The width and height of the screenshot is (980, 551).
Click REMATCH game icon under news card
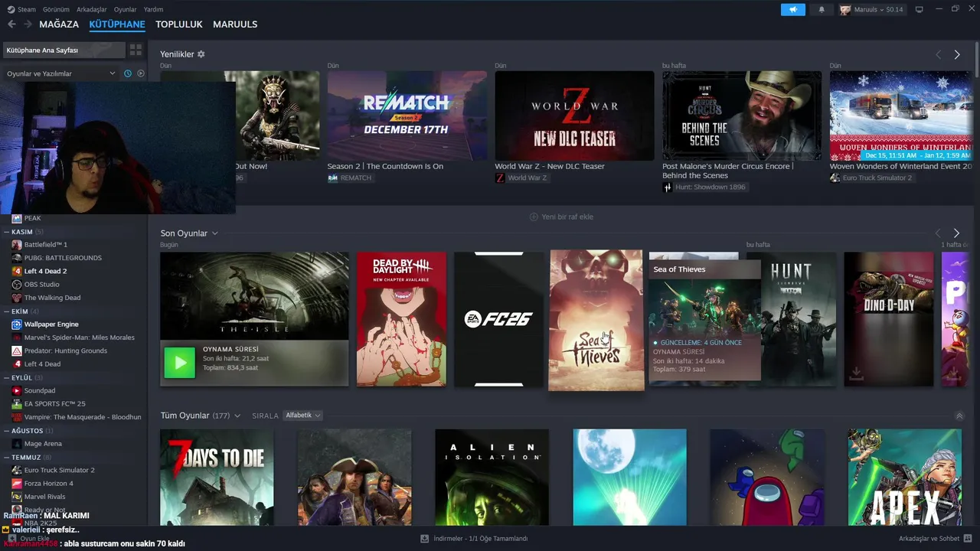tap(332, 178)
